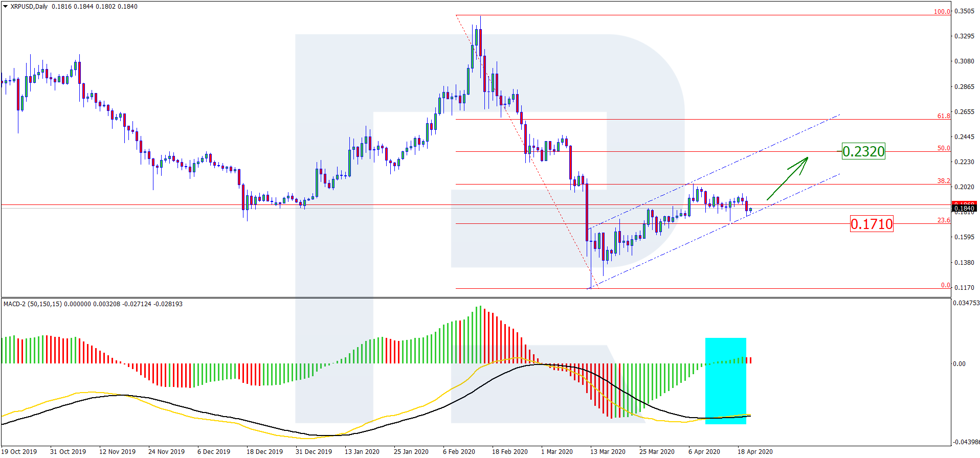Open the chart menu triangle beside XRPUSD
This screenshot has height=458, width=980.
click(x=6, y=7)
